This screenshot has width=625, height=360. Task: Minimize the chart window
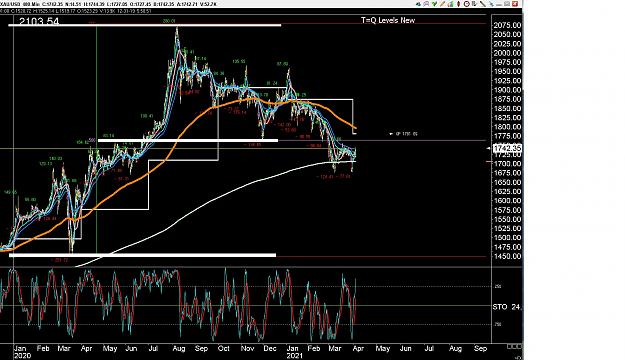click(x=499, y=5)
